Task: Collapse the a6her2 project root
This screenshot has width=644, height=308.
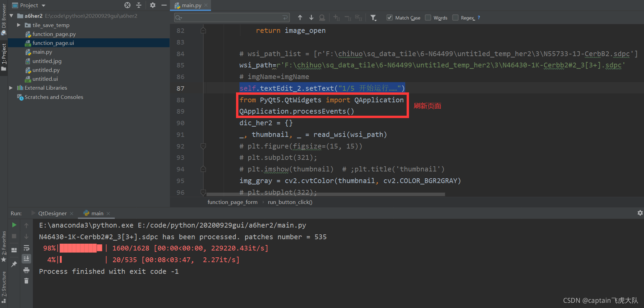Action: click(x=11, y=16)
